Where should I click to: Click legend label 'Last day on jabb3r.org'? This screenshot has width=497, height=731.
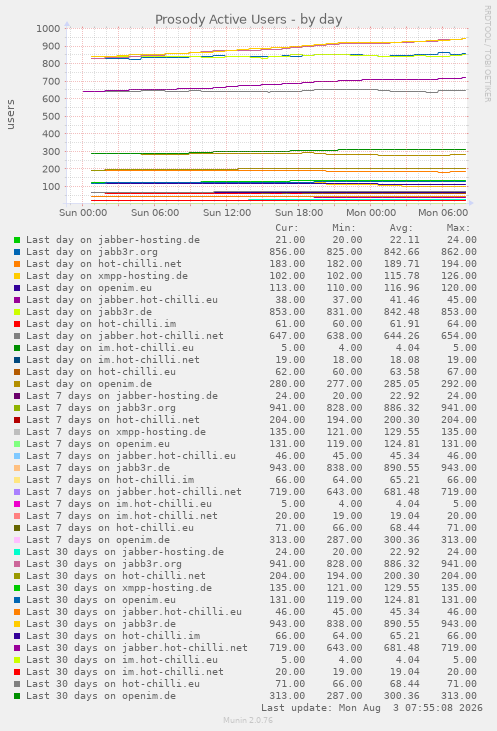(92, 252)
